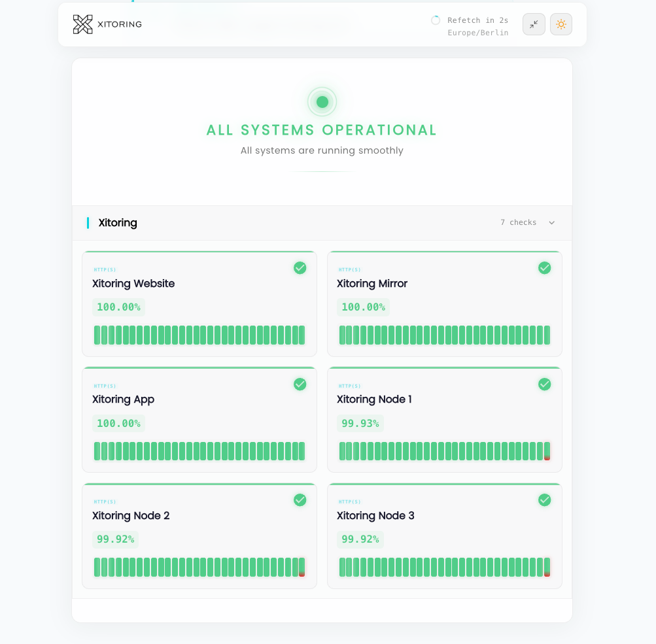Image resolution: width=656 pixels, height=644 pixels.
Task: Click the refetch spinner icon
Action: [436, 20]
